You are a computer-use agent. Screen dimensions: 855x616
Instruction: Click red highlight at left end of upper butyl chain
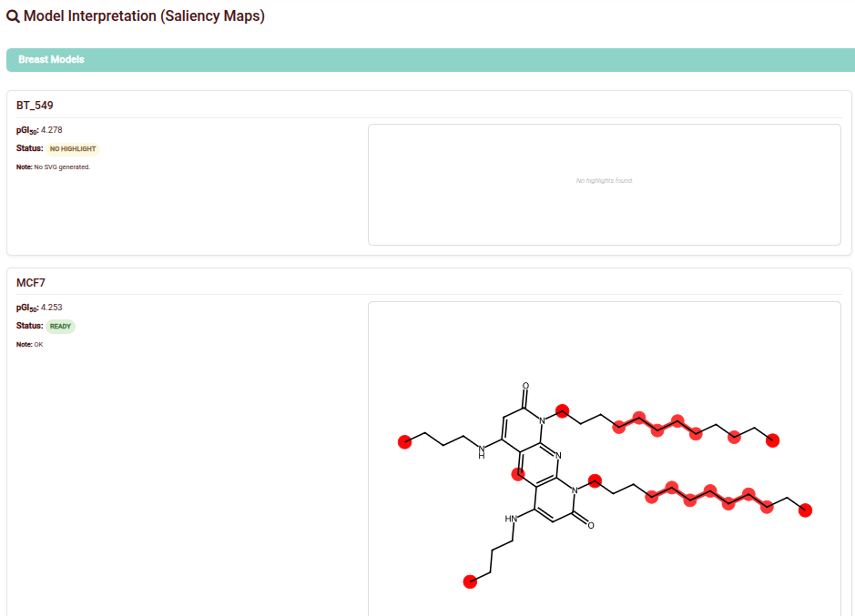405,442
